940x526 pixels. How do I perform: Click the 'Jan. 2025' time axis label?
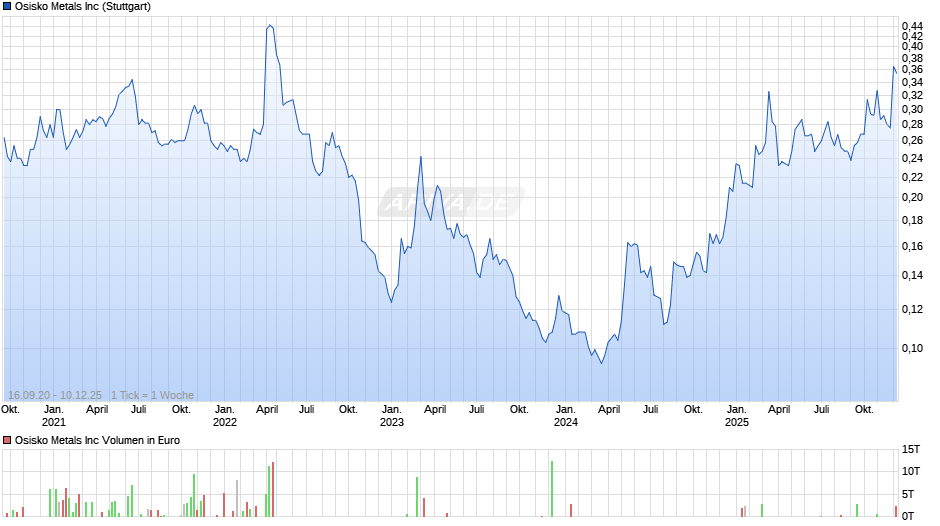(x=736, y=416)
